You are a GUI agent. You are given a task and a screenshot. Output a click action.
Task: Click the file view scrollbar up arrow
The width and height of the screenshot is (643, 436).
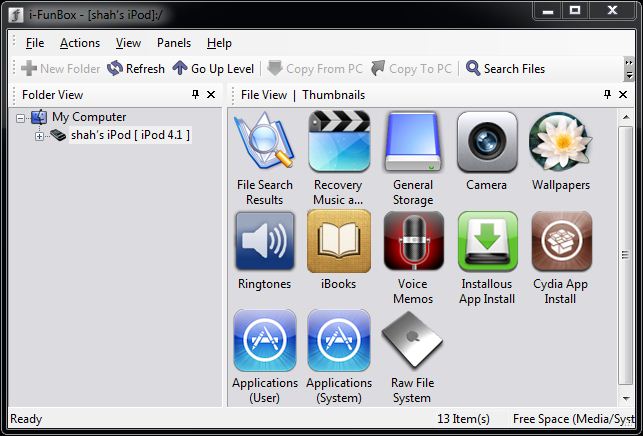[x=626, y=117]
